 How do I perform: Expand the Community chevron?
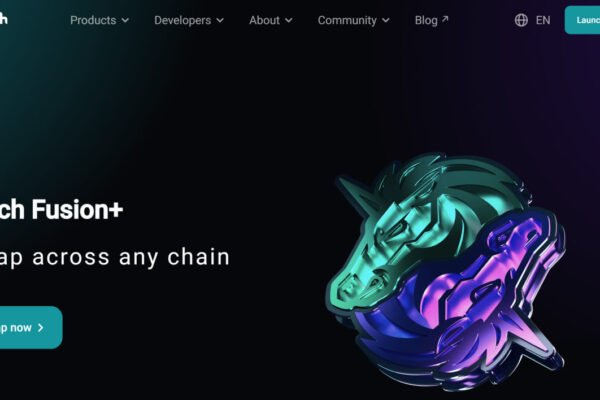coord(386,20)
